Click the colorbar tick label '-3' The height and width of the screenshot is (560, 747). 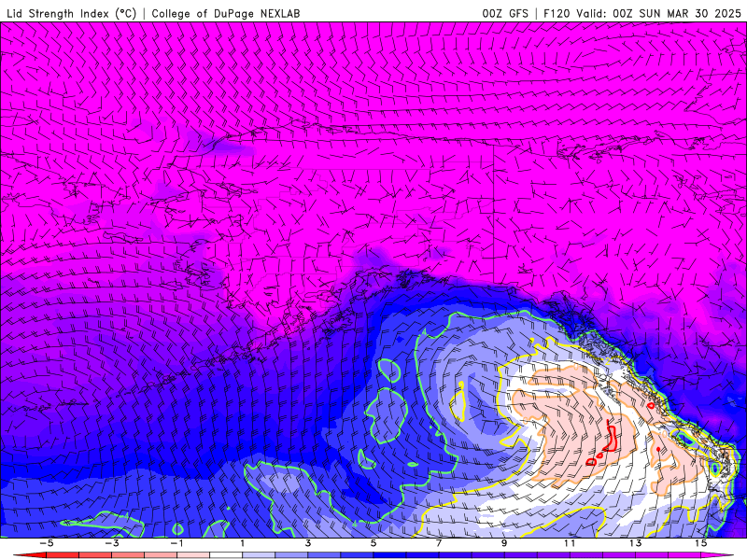pyautogui.click(x=112, y=543)
